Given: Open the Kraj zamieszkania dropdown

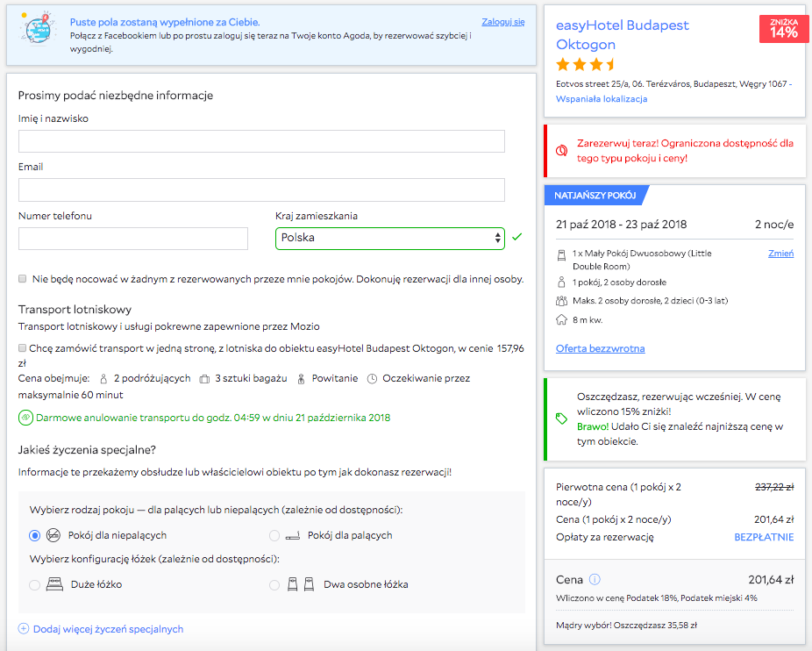Looking at the screenshot, I should [x=390, y=239].
